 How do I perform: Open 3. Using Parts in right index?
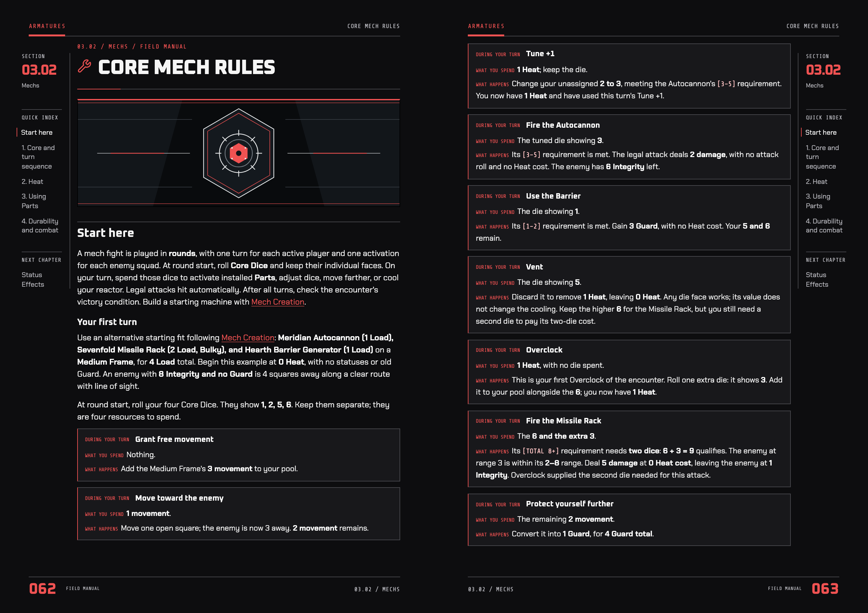(x=818, y=201)
